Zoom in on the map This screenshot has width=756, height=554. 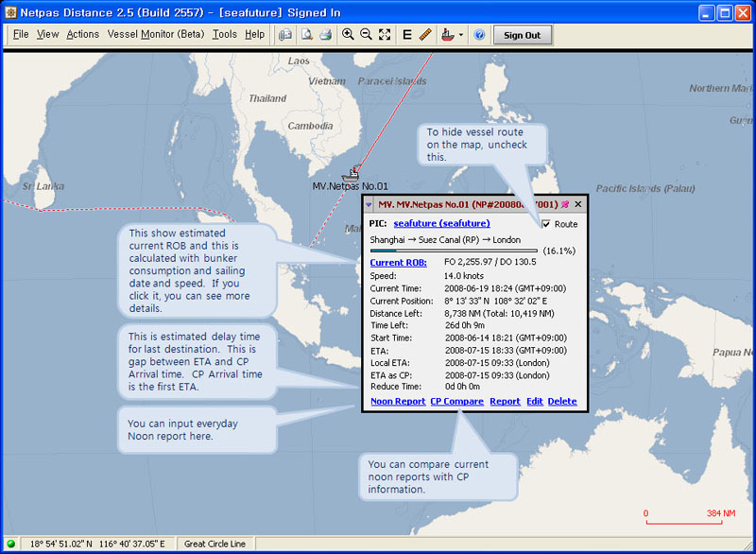click(348, 35)
